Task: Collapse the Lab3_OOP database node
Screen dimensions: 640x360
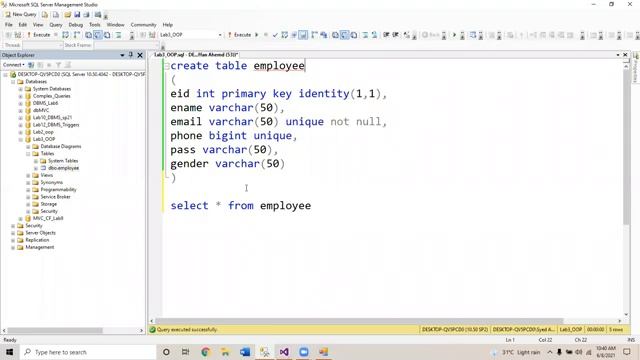Action: click(20, 140)
